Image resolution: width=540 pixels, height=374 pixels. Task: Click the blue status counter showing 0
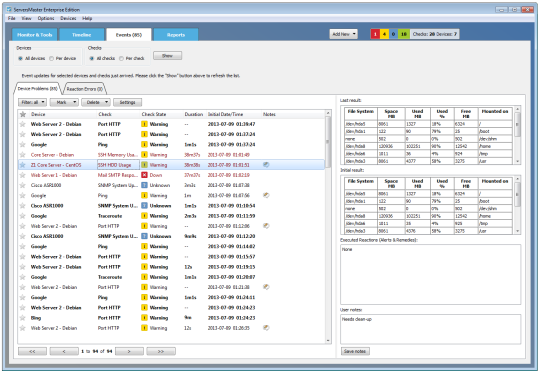tap(394, 34)
